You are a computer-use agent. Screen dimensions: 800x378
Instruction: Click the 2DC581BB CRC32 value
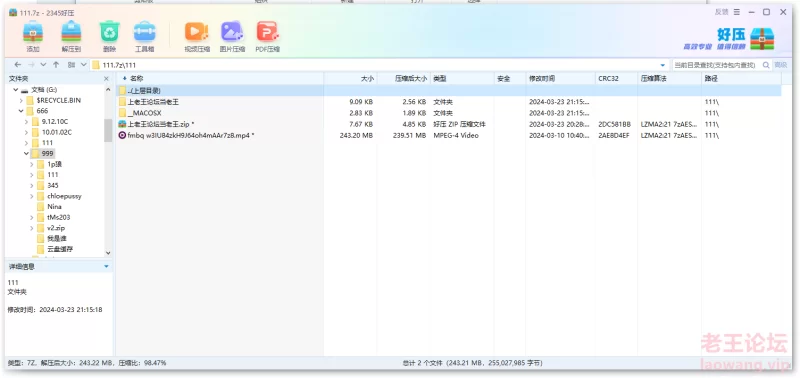(x=615, y=124)
